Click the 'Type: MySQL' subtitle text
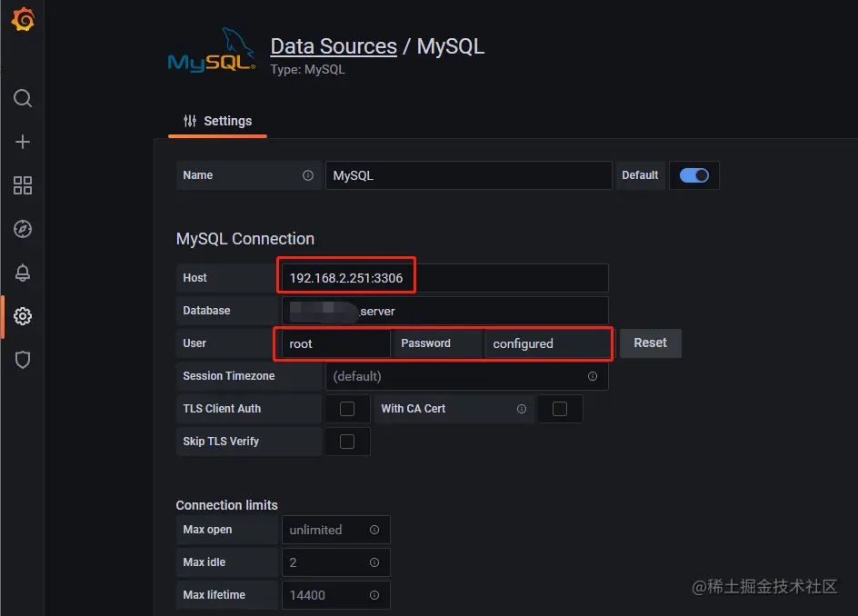Viewport: 858px width, 616px height. pos(307,69)
